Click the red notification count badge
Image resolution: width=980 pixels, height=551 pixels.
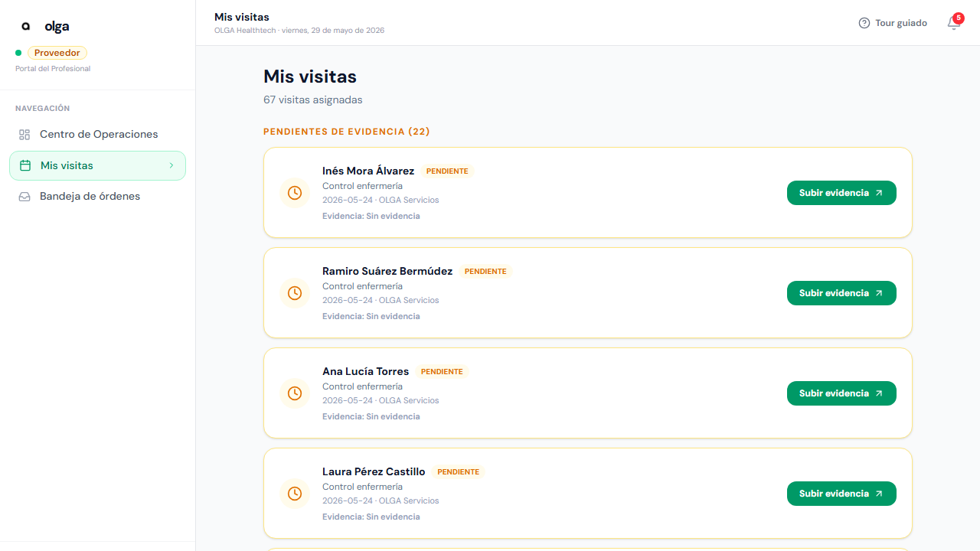point(959,18)
